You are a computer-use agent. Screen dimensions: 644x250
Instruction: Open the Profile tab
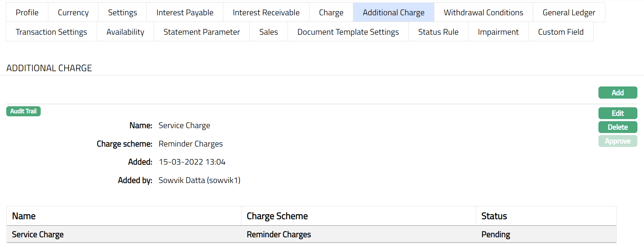point(27,12)
